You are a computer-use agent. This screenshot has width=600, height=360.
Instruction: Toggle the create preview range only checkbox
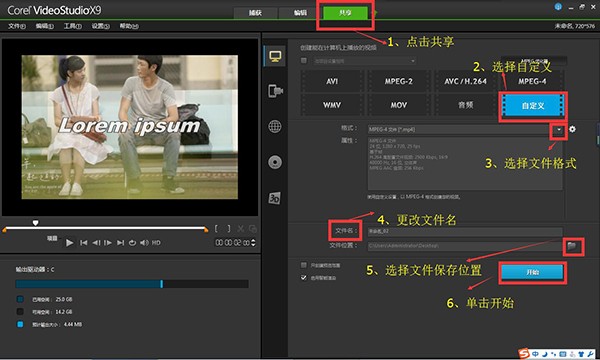[304, 265]
